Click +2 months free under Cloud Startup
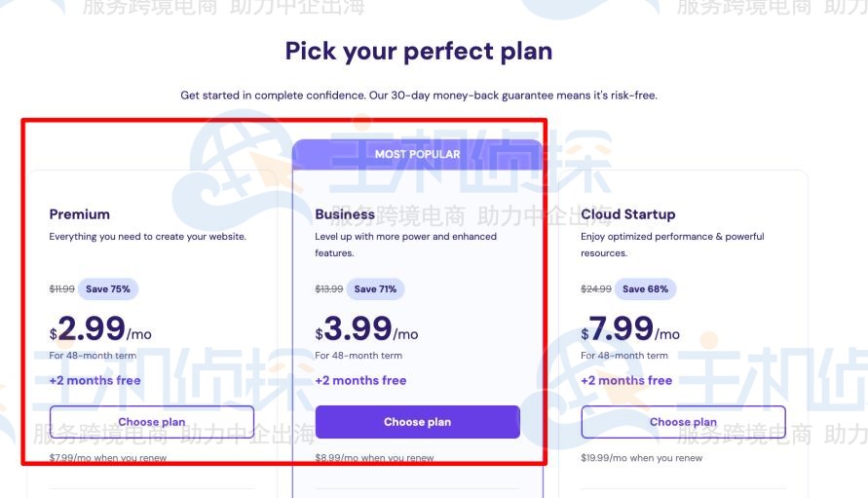The width and height of the screenshot is (868, 498). click(626, 380)
